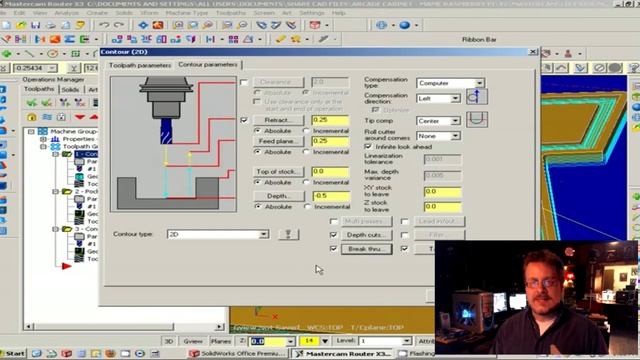Open the Solids tab in Operations Manager
Screen dimensions: 640x360
tap(71, 89)
